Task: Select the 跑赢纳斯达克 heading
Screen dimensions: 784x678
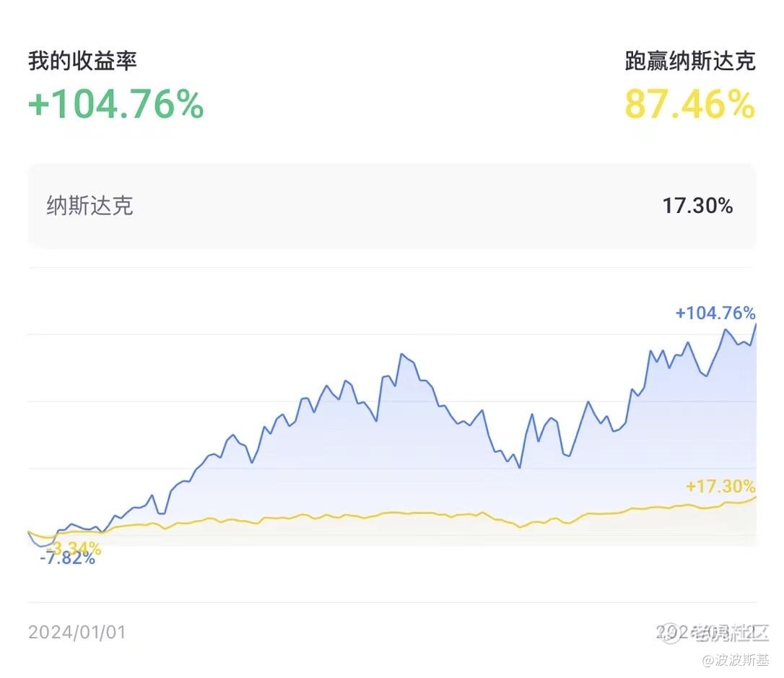Action: [690, 61]
